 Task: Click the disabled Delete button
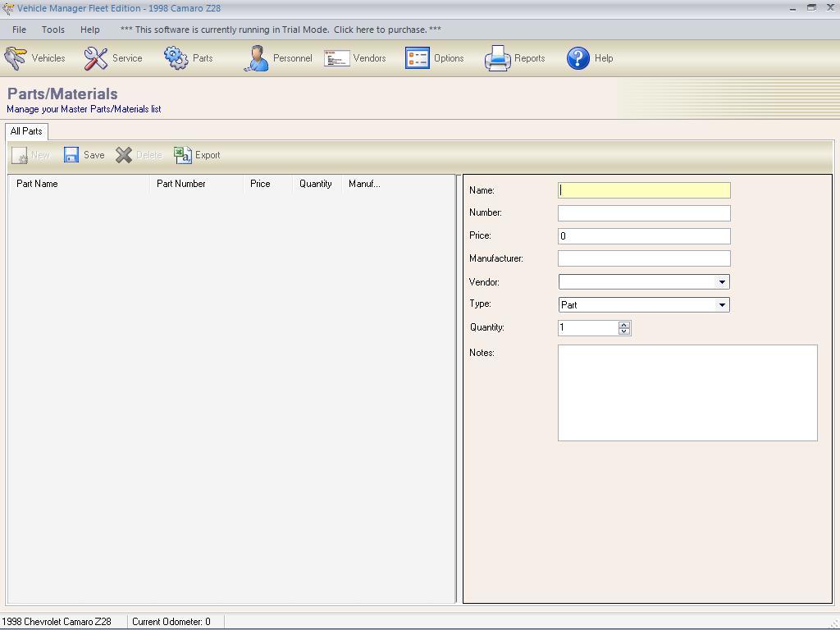coord(138,154)
